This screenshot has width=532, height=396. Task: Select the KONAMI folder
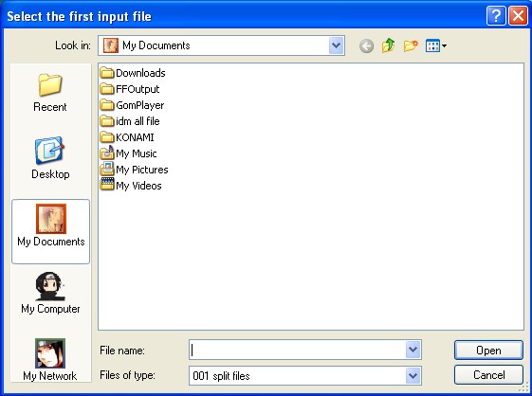pyautogui.click(x=127, y=137)
